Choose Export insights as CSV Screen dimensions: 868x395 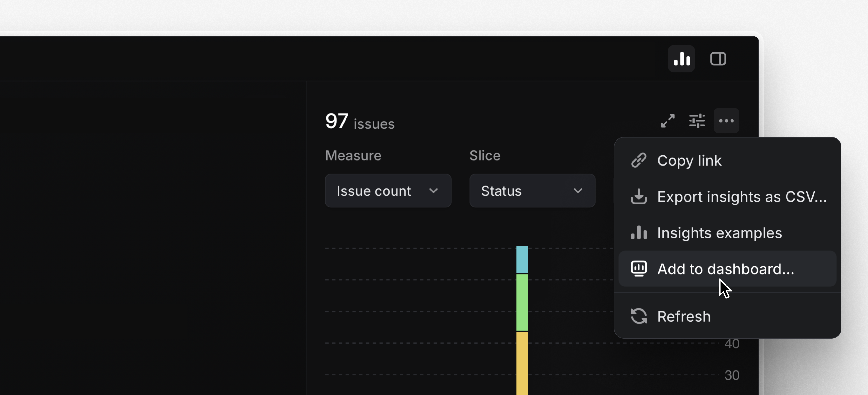point(727,197)
